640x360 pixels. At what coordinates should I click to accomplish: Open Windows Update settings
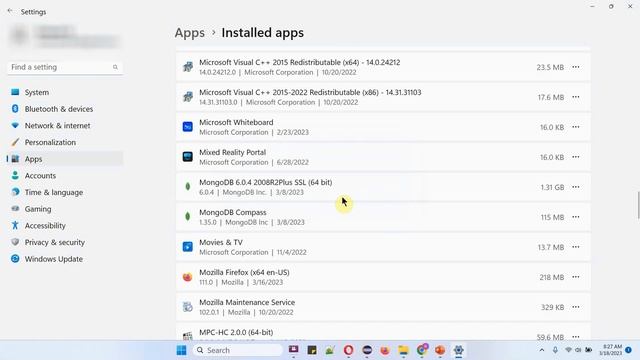coord(65,259)
